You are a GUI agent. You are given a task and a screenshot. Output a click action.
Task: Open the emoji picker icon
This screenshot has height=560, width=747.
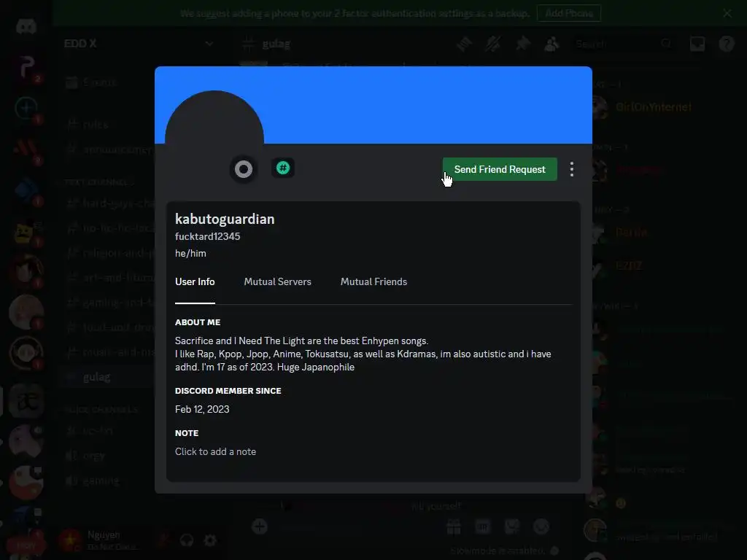point(541,526)
